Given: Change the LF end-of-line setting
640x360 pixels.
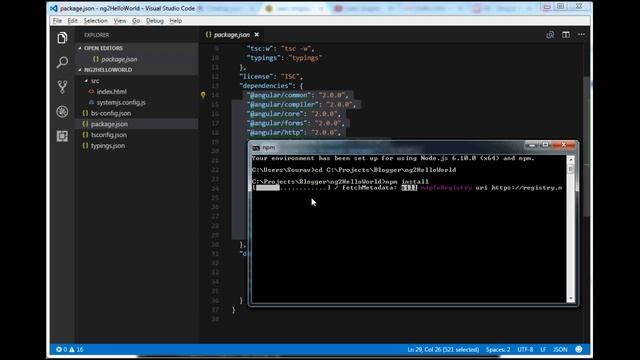Looking at the screenshot, I should click(543, 349).
